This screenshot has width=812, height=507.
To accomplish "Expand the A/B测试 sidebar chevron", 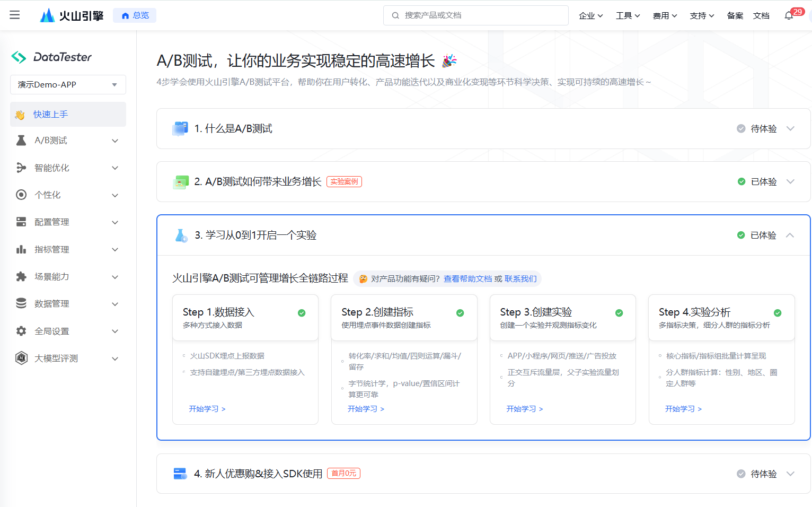I will click(x=115, y=141).
